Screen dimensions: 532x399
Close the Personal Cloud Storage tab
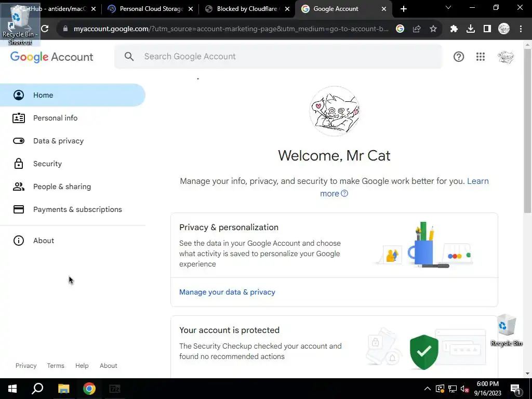(191, 9)
